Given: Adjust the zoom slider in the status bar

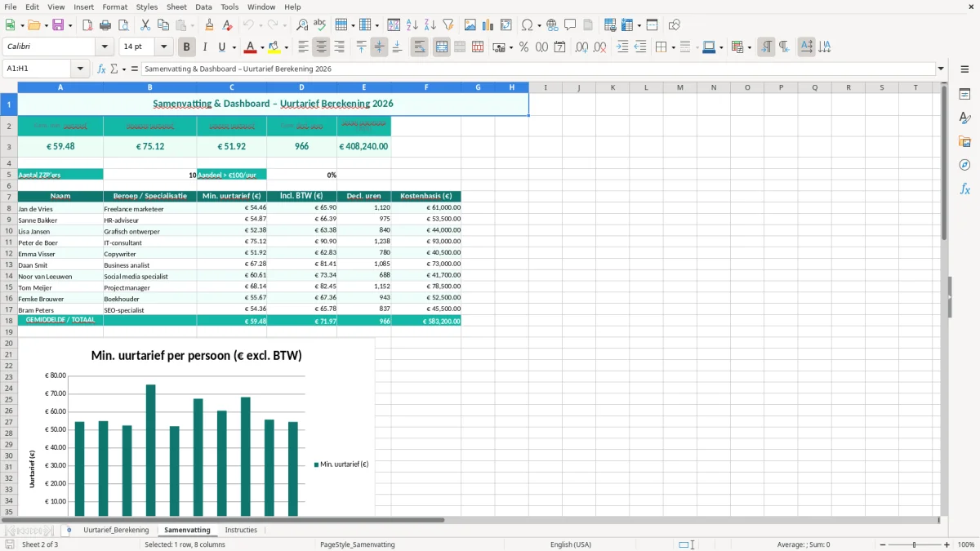Looking at the screenshot, I should 914,544.
